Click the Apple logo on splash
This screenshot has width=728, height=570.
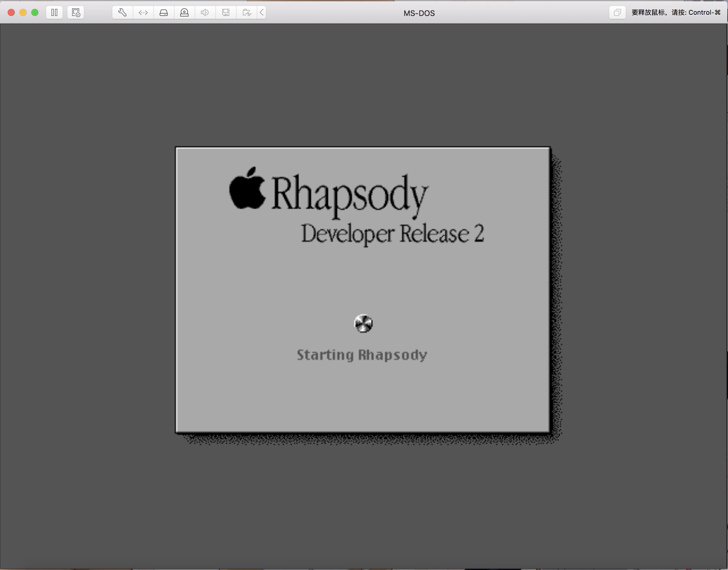tap(247, 188)
